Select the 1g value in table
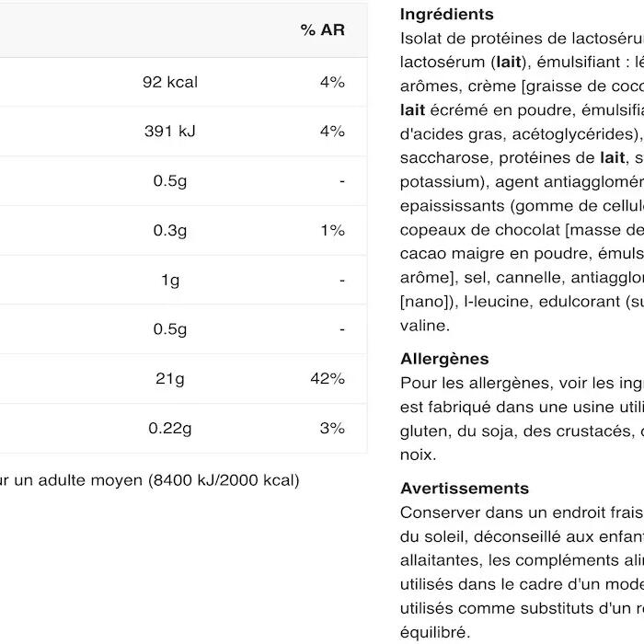 (x=170, y=280)
